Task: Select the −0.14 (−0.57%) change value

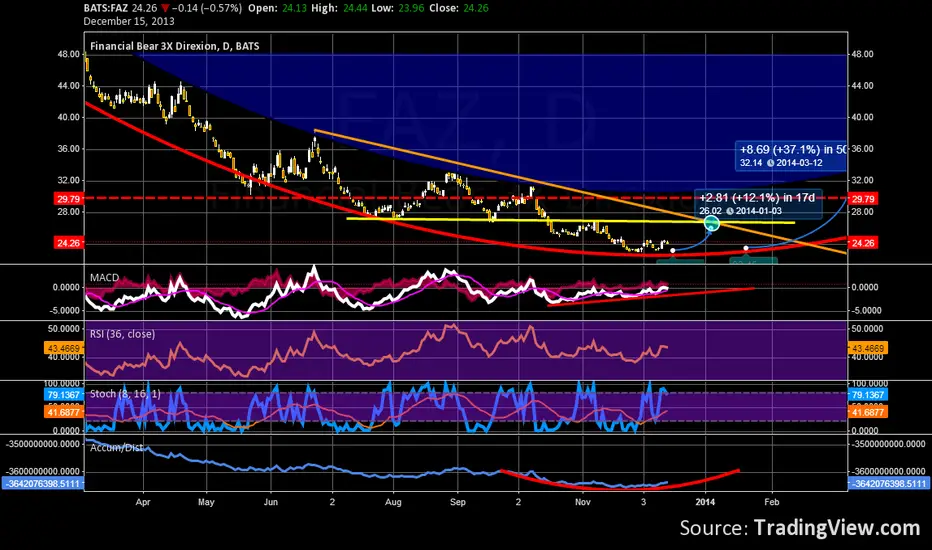Action: point(207,8)
